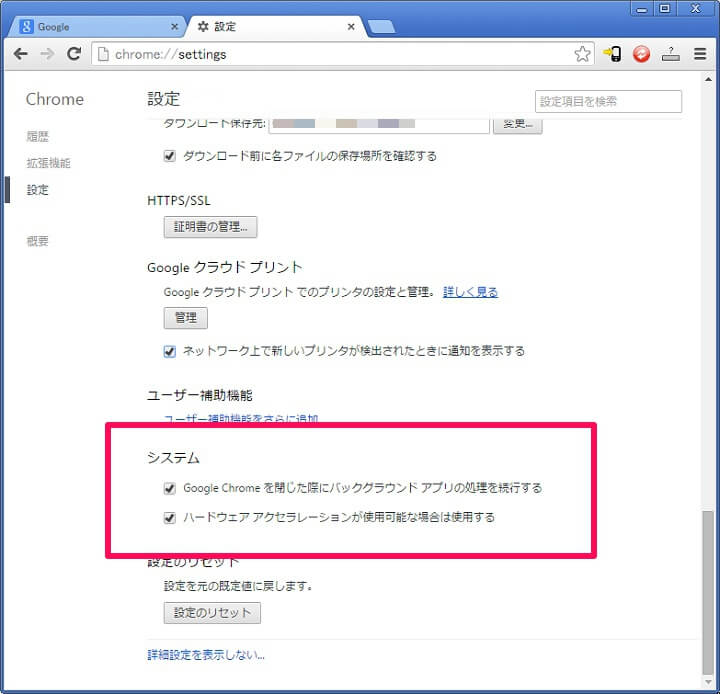Click the red circular extension icon
The image size is (720, 694).
click(x=641, y=54)
